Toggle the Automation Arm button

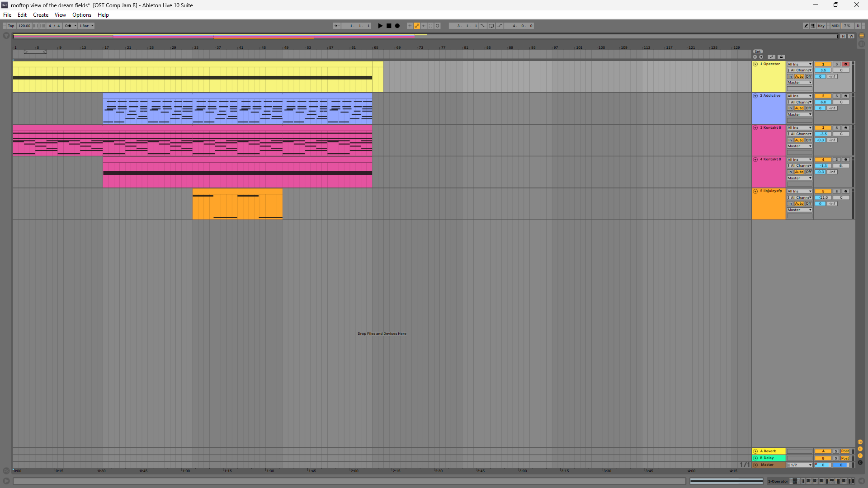(417, 26)
